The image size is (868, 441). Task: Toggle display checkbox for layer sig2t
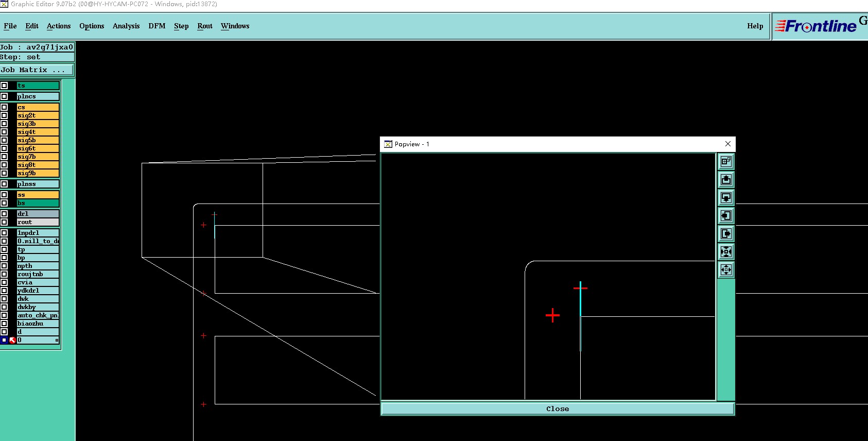coord(4,115)
